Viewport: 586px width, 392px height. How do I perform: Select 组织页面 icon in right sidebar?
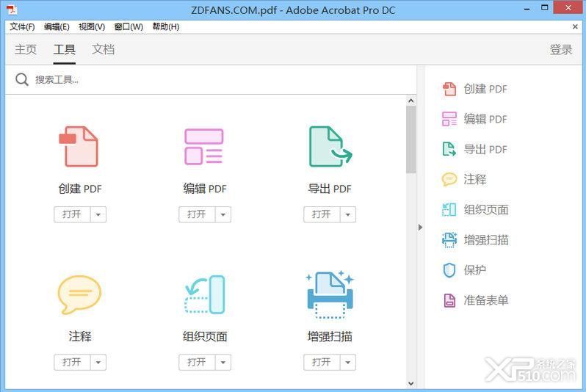click(x=449, y=210)
